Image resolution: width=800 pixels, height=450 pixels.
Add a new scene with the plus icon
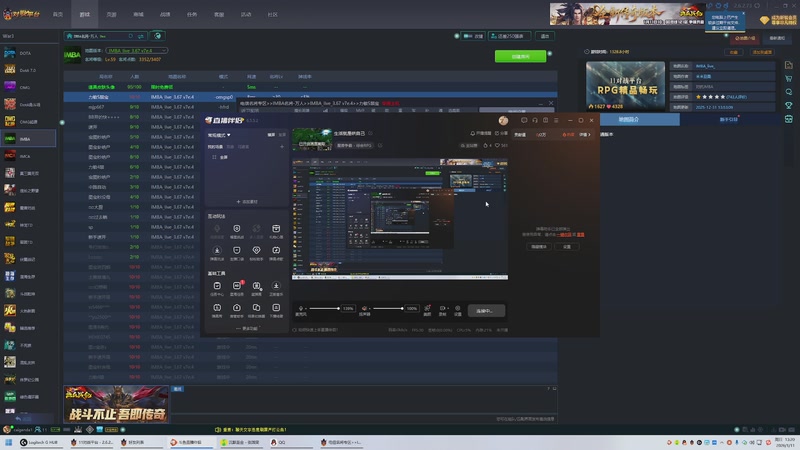click(x=282, y=147)
